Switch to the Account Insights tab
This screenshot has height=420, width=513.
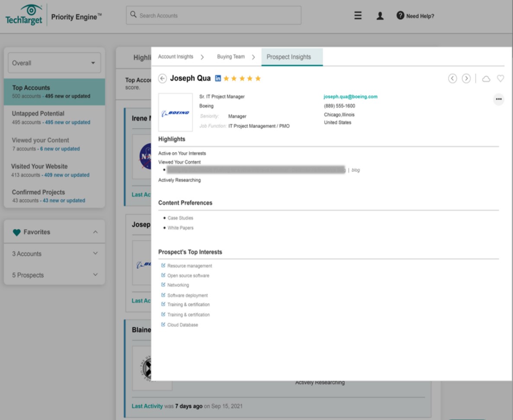pos(175,57)
